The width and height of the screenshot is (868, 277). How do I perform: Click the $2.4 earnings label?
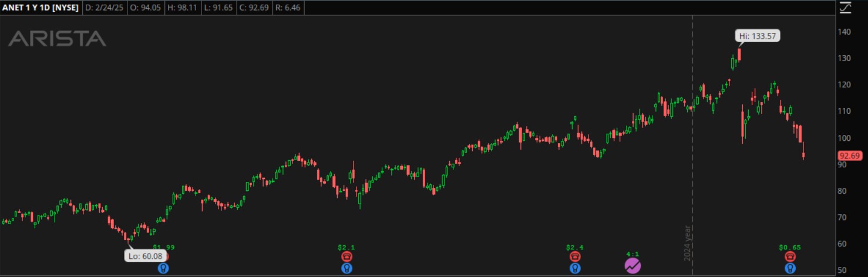575,247
